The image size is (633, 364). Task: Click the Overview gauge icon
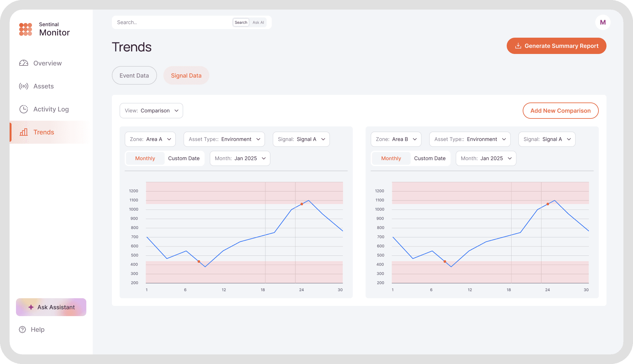tap(24, 63)
